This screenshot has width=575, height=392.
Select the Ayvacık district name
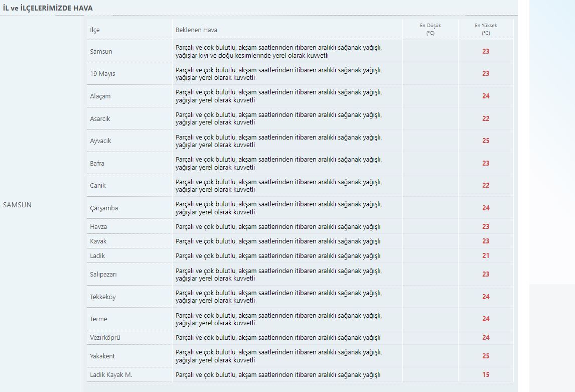pyautogui.click(x=100, y=141)
